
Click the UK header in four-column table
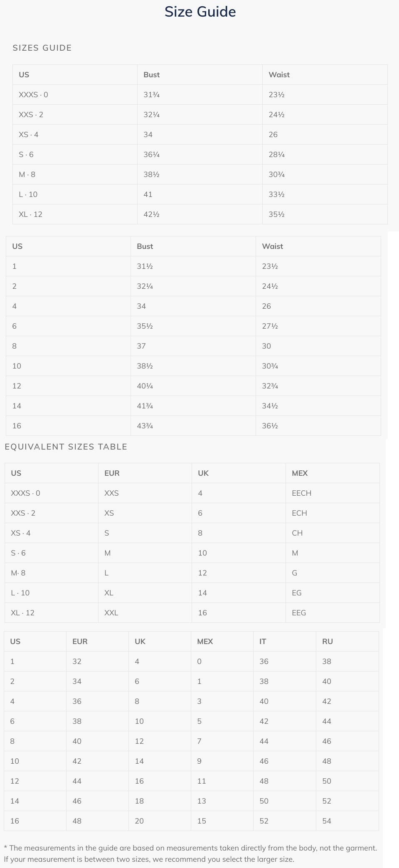[x=203, y=473]
